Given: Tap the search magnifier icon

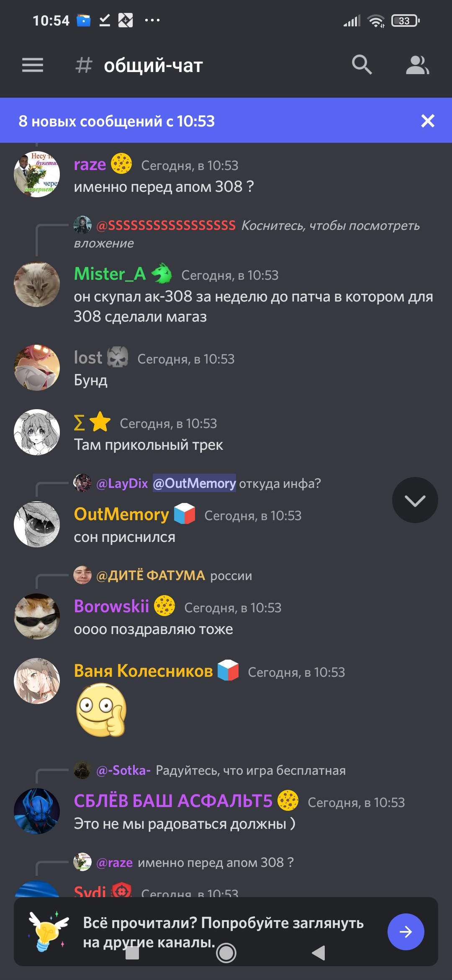Looking at the screenshot, I should coord(362,65).
